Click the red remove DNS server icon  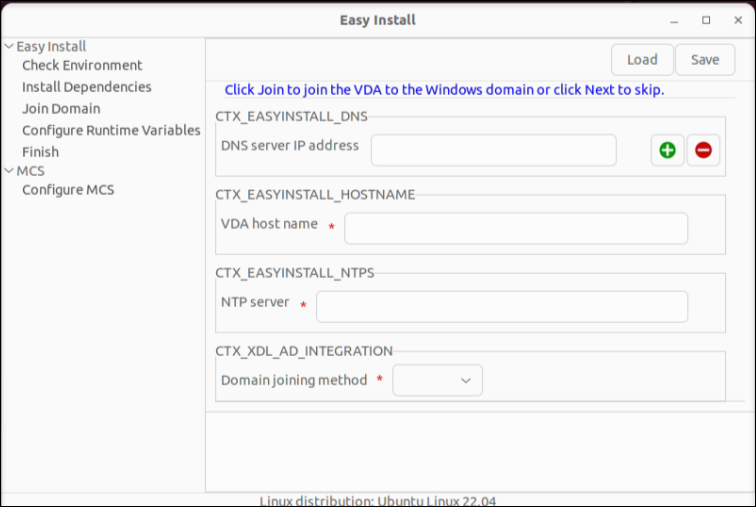pos(703,151)
